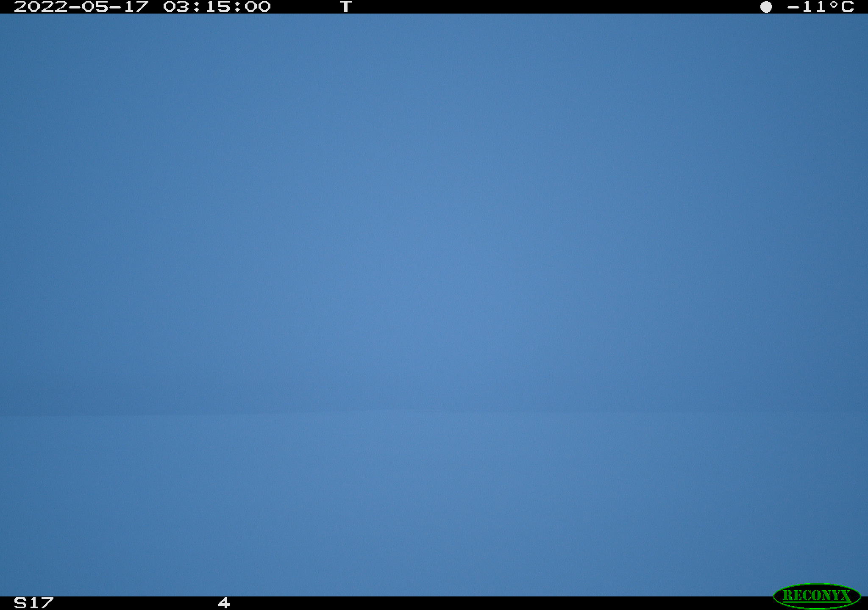Click the letter C in the temperature
868x610 pixels.
tap(847, 7)
